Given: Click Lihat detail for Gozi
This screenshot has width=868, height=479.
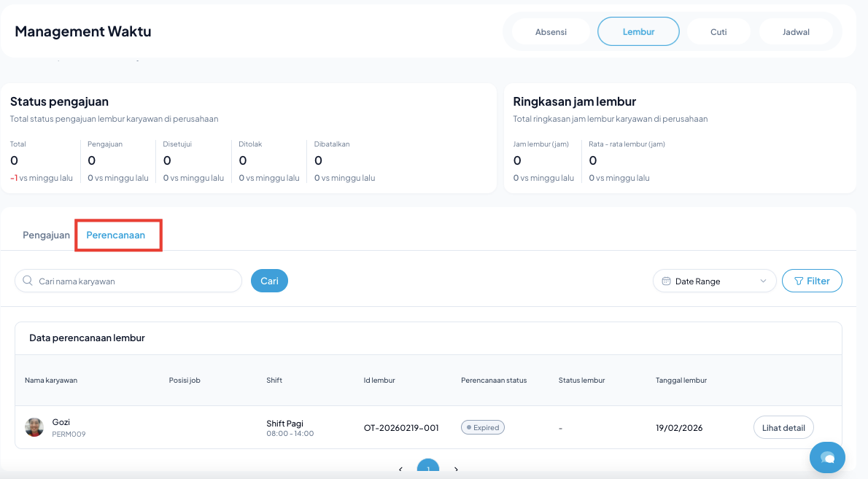Looking at the screenshot, I should click(783, 428).
